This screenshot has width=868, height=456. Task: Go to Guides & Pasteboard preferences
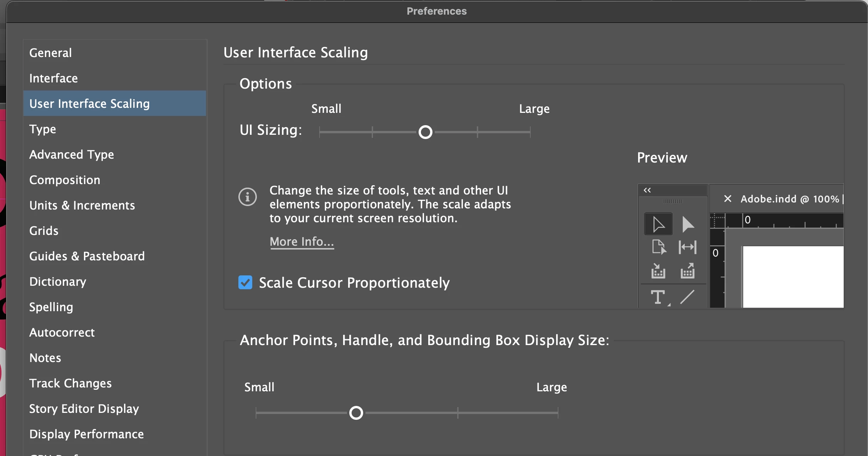pyautogui.click(x=87, y=256)
